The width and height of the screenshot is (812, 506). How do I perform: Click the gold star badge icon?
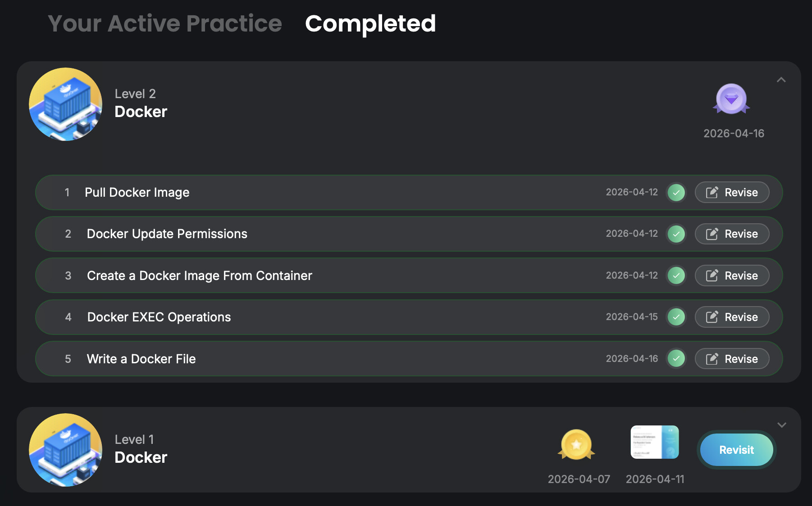coord(576,445)
